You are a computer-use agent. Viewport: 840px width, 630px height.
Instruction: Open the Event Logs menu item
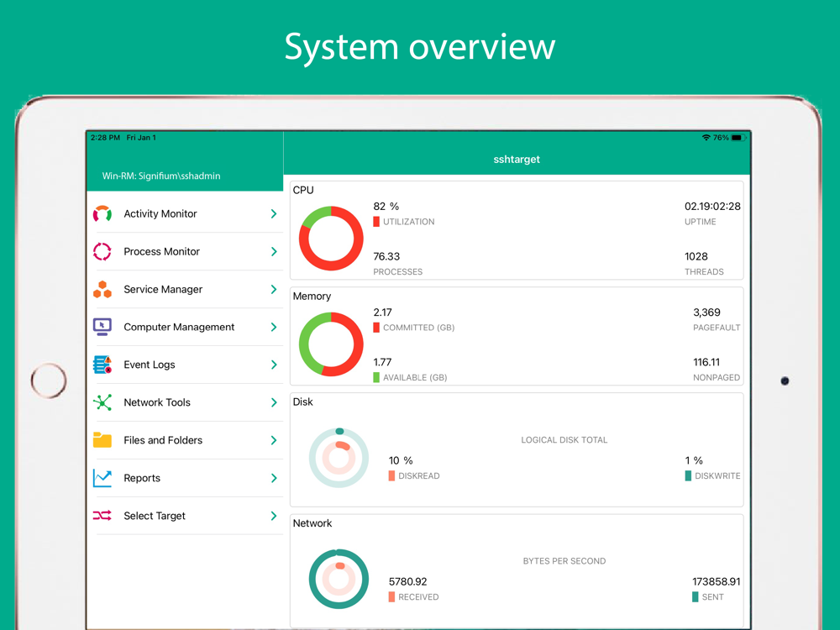coord(185,365)
